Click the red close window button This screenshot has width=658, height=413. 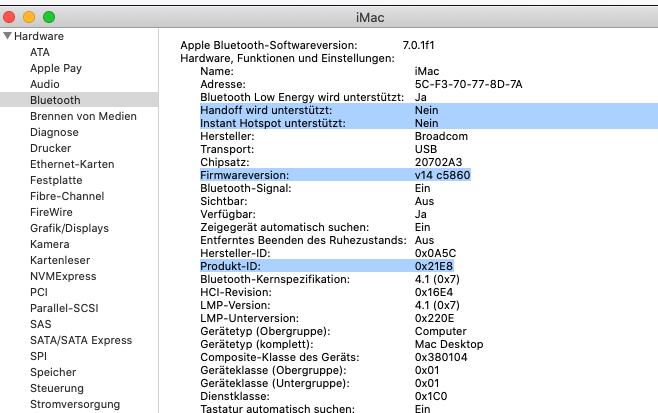[9, 17]
